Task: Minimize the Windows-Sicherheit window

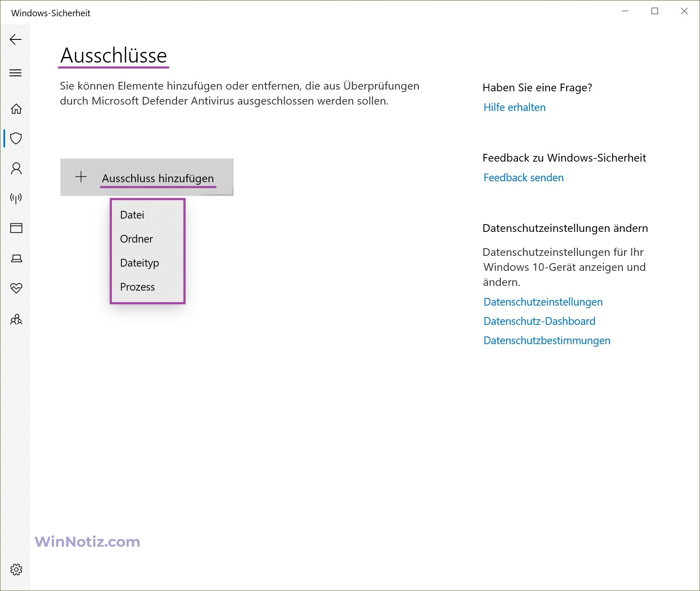Action: tap(625, 11)
